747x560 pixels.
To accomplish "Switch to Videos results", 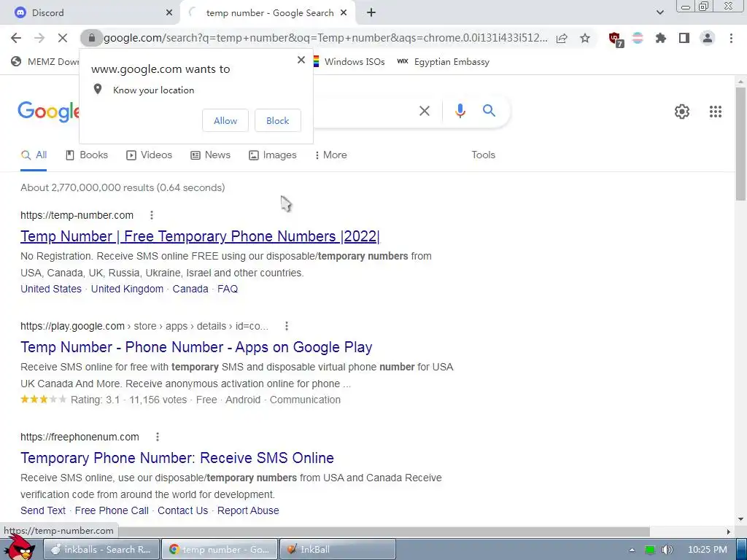I will (149, 155).
